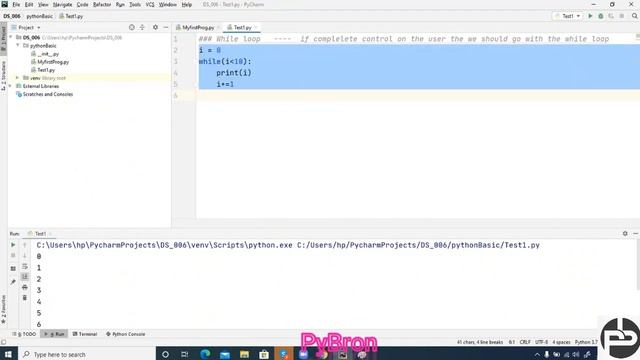The image size is (640, 360).
Task: Open the Windows Start menu
Action: (8, 354)
